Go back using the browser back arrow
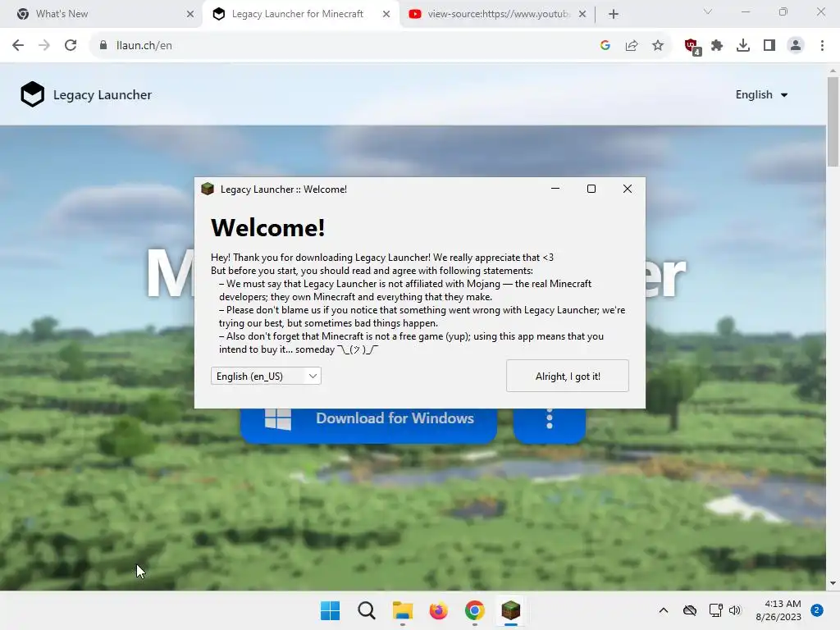840x630 pixels. tap(18, 46)
